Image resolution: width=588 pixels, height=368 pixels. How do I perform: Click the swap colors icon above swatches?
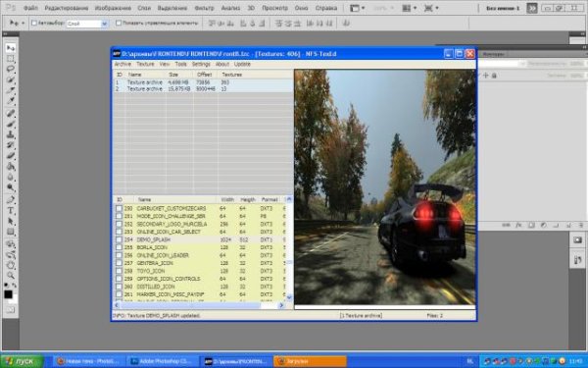pos(15,286)
